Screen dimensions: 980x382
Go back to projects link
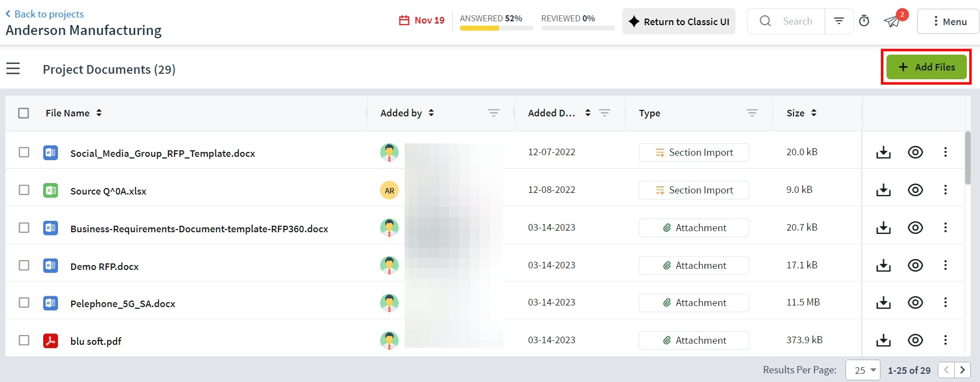[45, 14]
